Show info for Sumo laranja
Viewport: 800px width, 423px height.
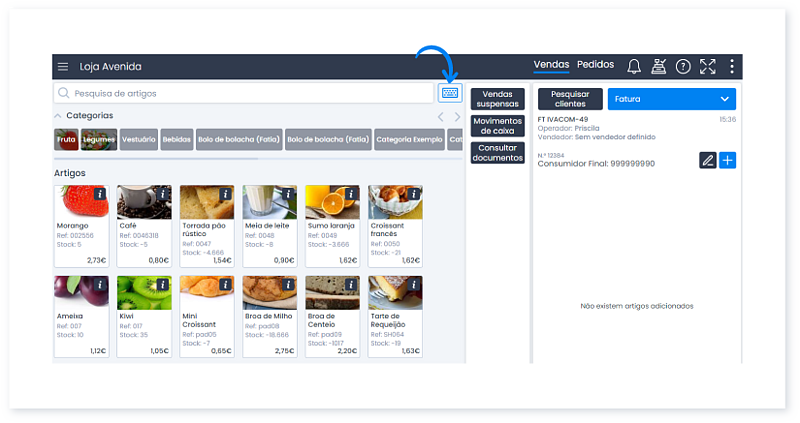coord(351,194)
